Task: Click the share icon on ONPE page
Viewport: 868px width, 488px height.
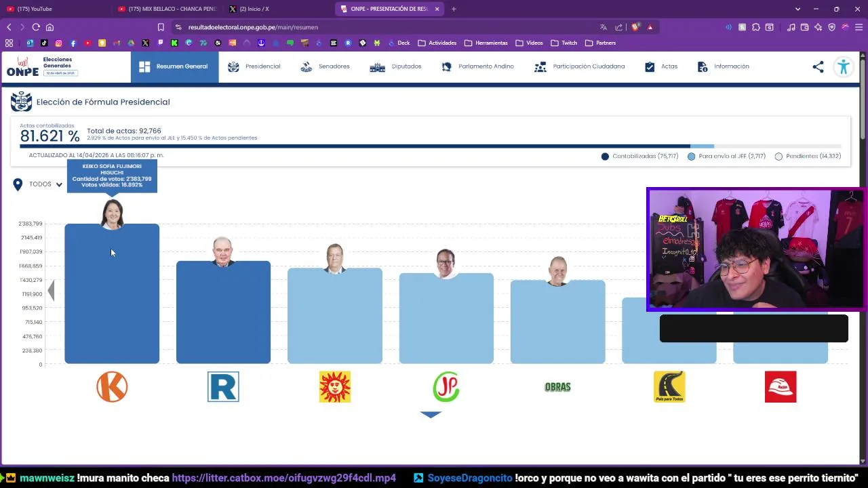Action: [818, 66]
